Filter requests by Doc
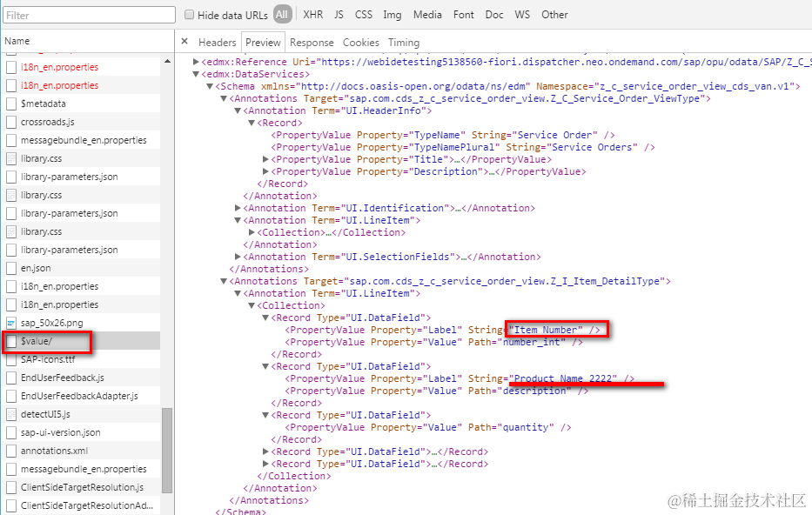812x515 pixels. [x=494, y=15]
